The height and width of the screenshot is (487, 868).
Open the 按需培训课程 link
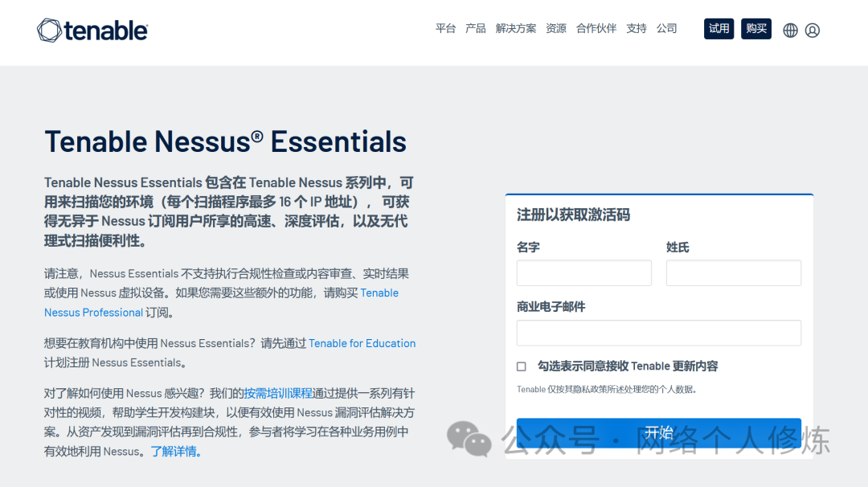click(278, 394)
